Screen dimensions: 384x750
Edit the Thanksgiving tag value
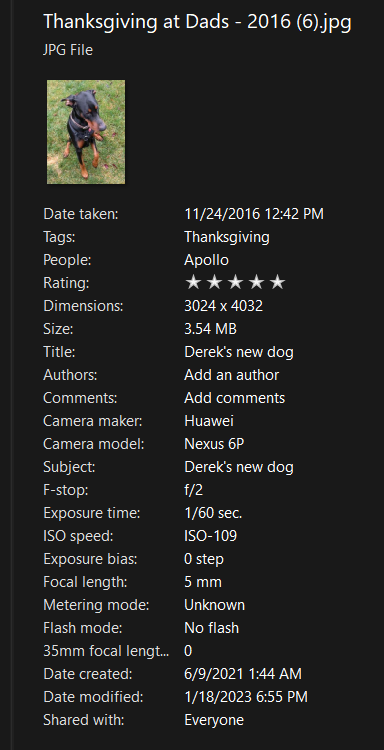coord(227,237)
